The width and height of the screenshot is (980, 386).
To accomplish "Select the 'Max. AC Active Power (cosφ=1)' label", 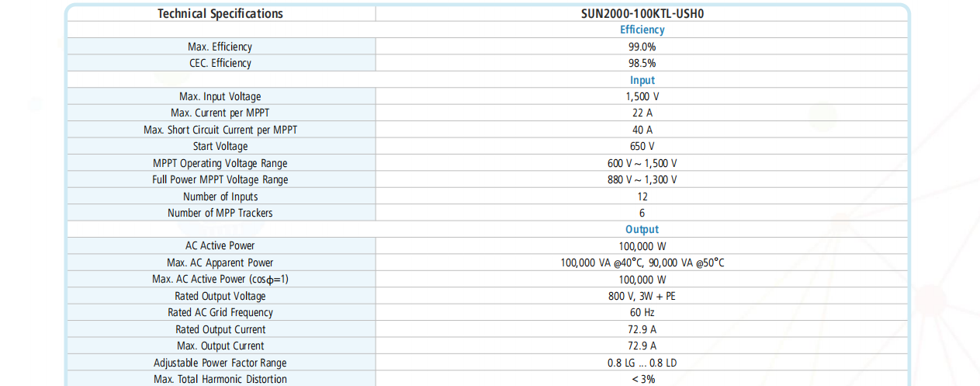I will (220, 279).
